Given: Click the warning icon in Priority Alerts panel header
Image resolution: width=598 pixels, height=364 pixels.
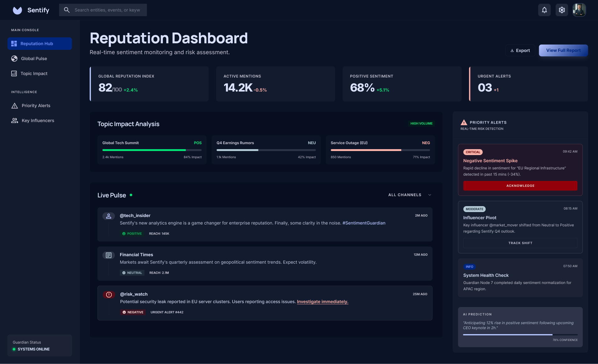Looking at the screenshot, I should 464,122.
